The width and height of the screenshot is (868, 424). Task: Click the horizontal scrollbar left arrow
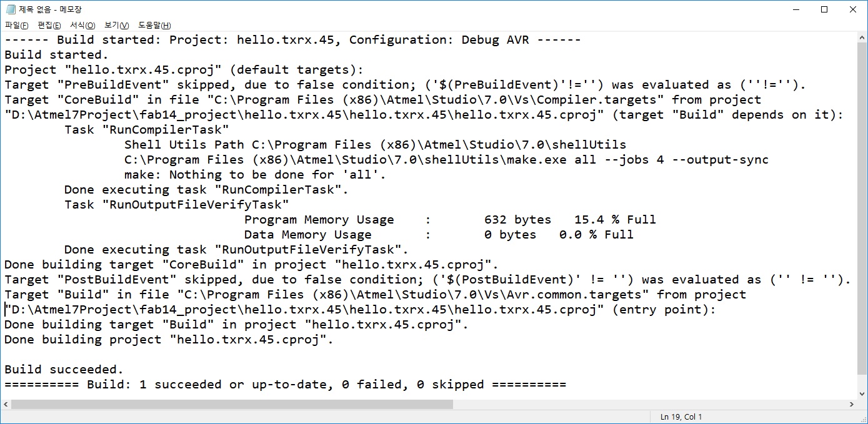click(x=6, y=405)
